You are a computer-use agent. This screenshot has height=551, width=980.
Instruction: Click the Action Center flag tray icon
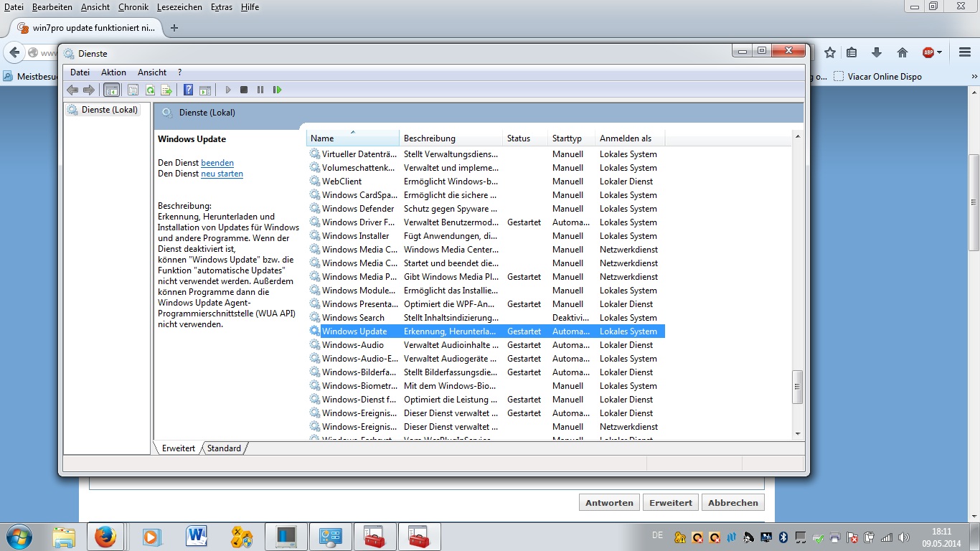coord(852,537)
